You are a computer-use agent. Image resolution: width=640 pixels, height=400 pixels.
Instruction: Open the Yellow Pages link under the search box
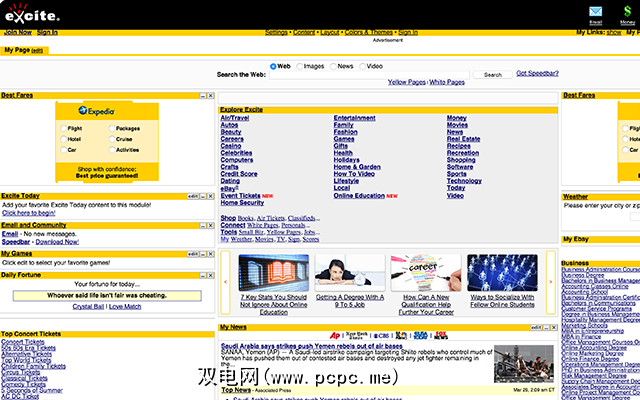(x=407, y=82)
